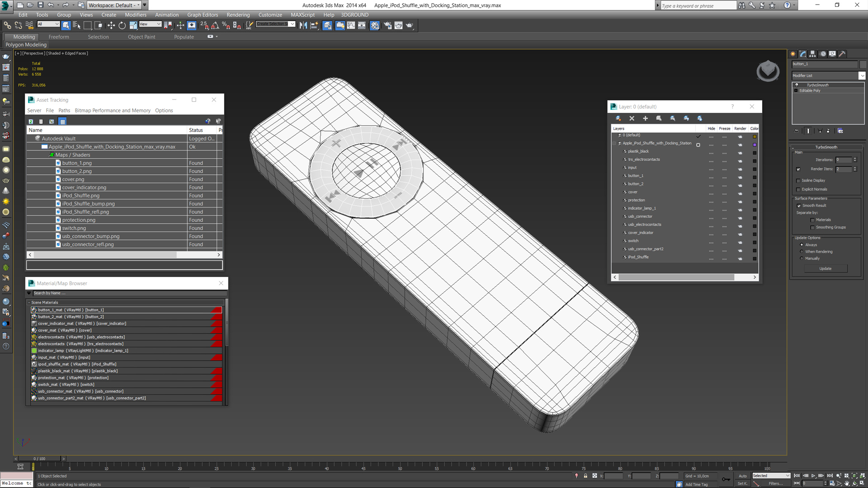The height and width of the screenshot is (488, 868).
Task: Click the Auto key button
Action: (743, 476)
